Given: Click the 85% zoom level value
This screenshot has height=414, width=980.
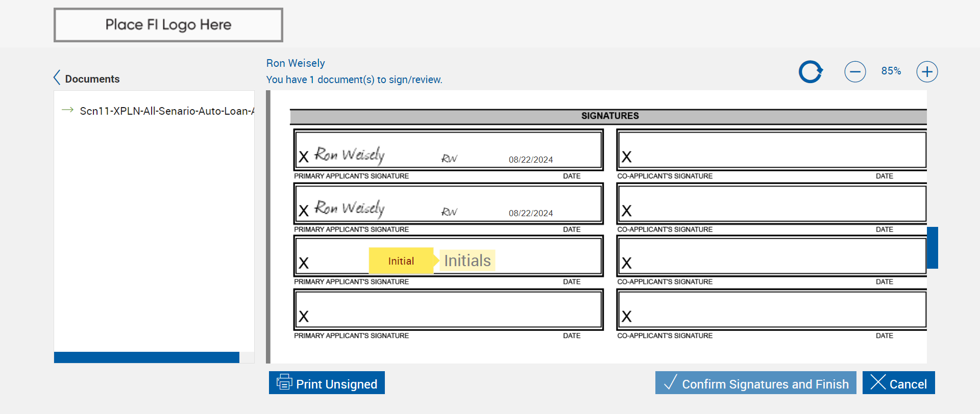Looking at the screenshot, I should 891,71.
